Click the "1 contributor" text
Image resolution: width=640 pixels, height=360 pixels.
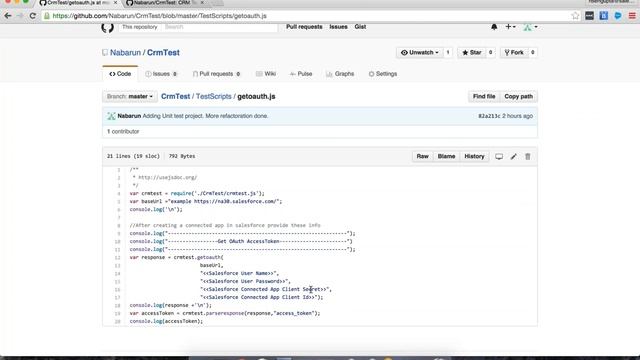point(123,131)
